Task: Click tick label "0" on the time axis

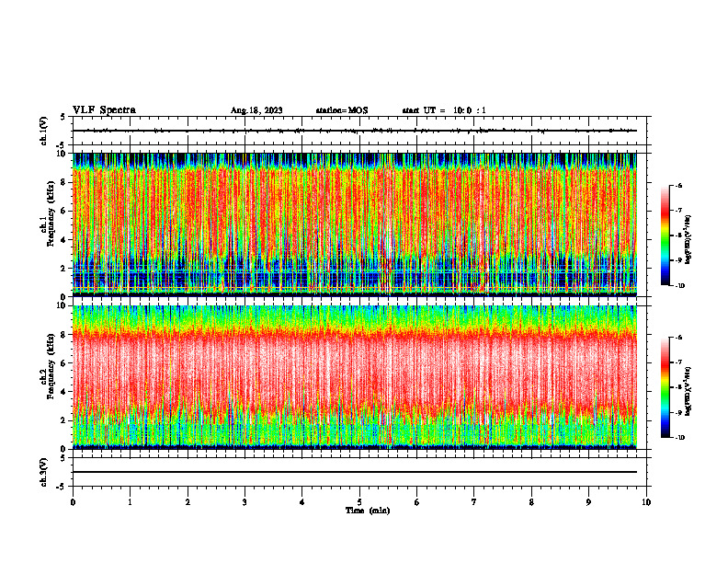Action: (x=73, y=502)
